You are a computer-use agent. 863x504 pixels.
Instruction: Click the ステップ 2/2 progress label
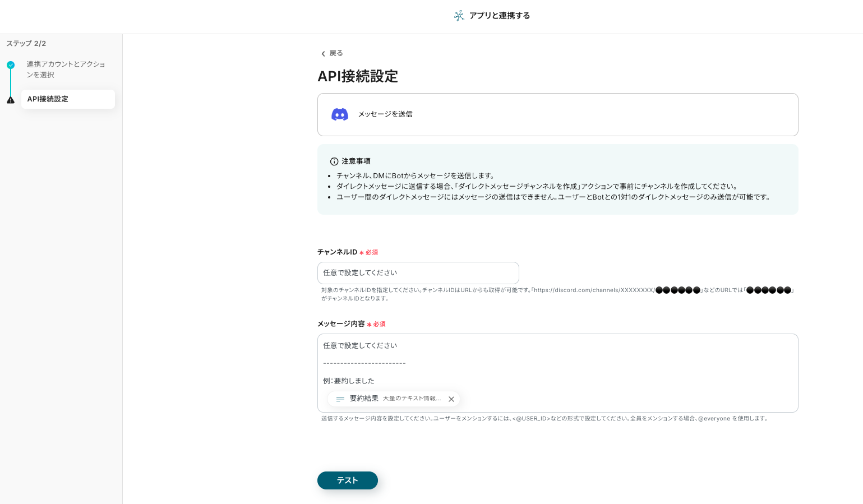[26, 44]
